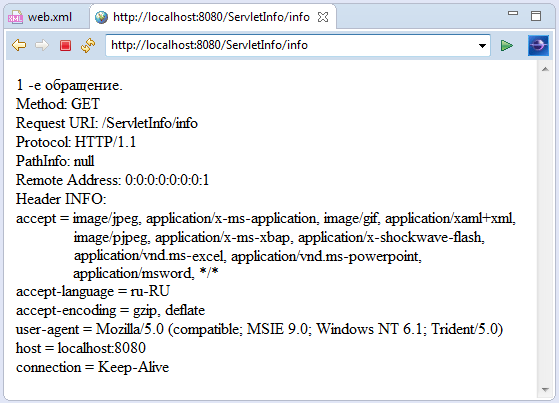559x403 pixels.
Task: Select the localhost ServletInfo browser tab
Action: tap(211, 17)
